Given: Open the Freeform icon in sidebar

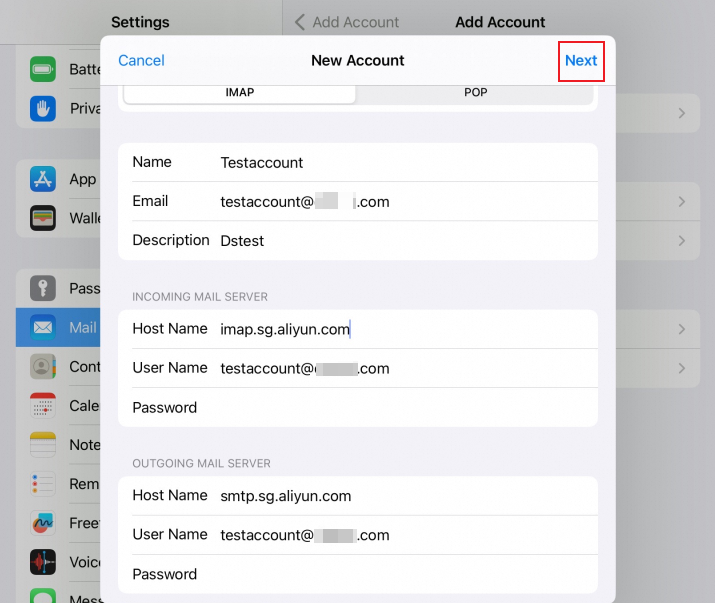Looking at the screenshot, I should click(x=43, y=523).
